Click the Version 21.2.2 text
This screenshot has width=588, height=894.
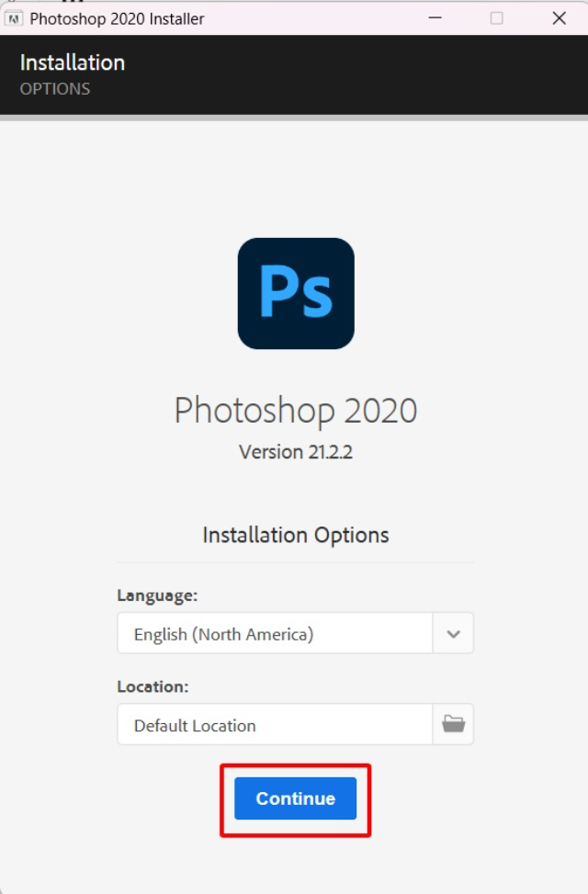295,451
